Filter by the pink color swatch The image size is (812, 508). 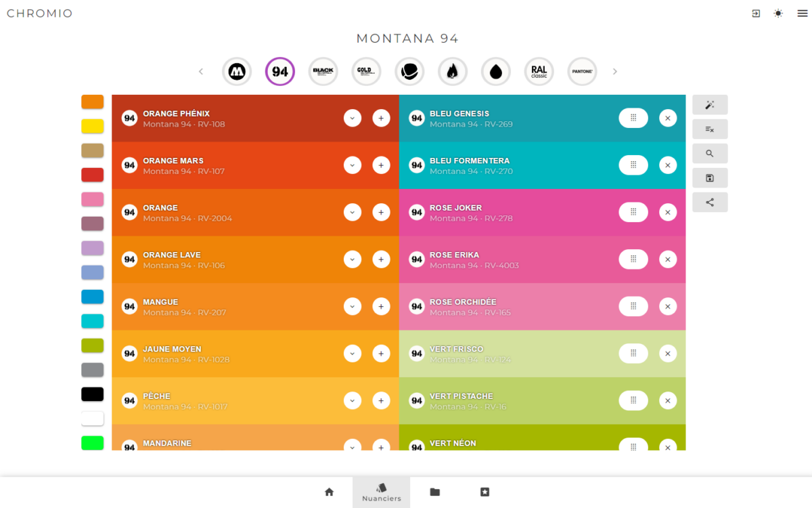[93, 199]
